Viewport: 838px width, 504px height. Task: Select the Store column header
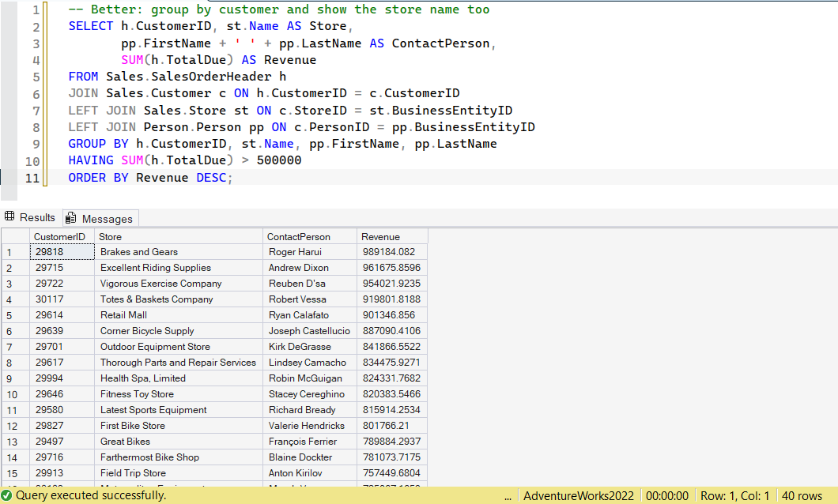tap(179, 236)
